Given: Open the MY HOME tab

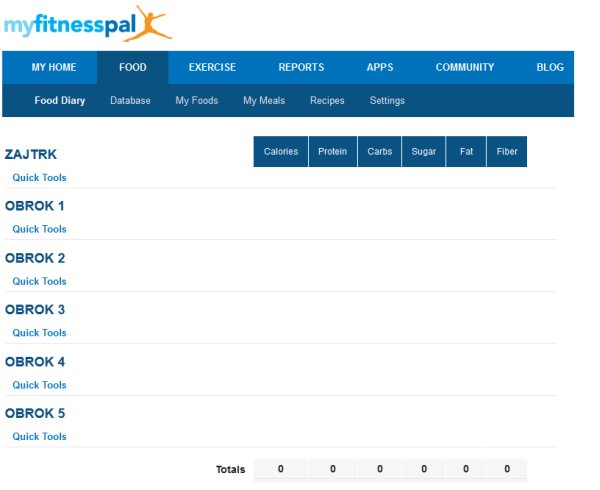Looking at the screenshot, I should (x=53, y=68).
